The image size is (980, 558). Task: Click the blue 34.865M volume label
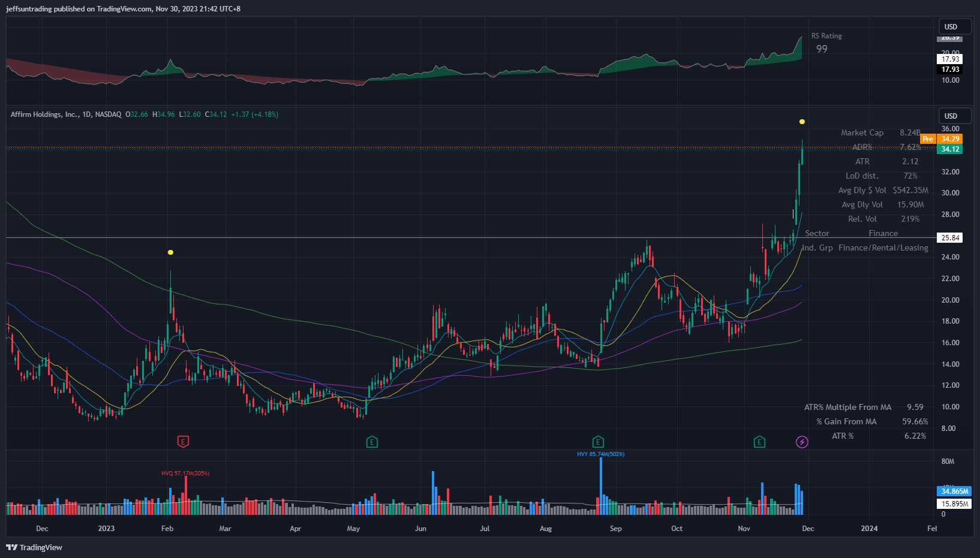[x=954, y=491]
